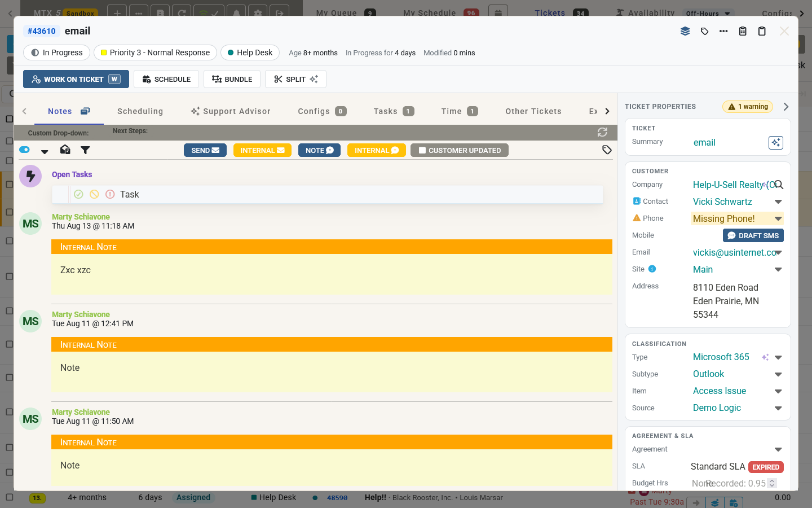Viewport: 812px width, 508px height.
Task: Click the Bundle button
Action: [x=232, y=79]
